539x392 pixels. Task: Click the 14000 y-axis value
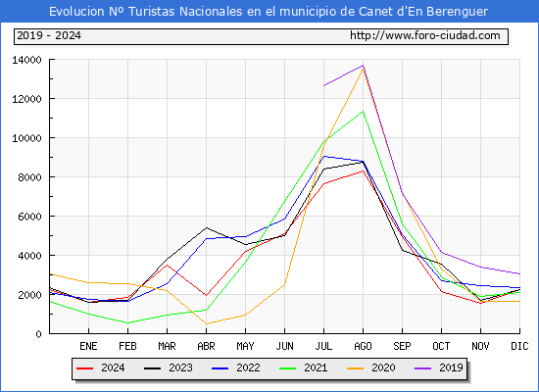(26, 60)
